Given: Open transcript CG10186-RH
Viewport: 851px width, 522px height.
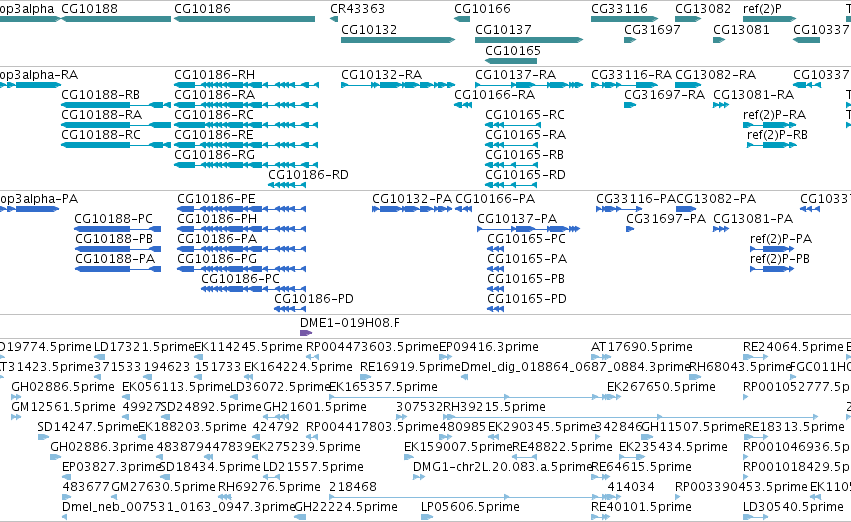Looking at the screenshot, I should coord(214,74).
